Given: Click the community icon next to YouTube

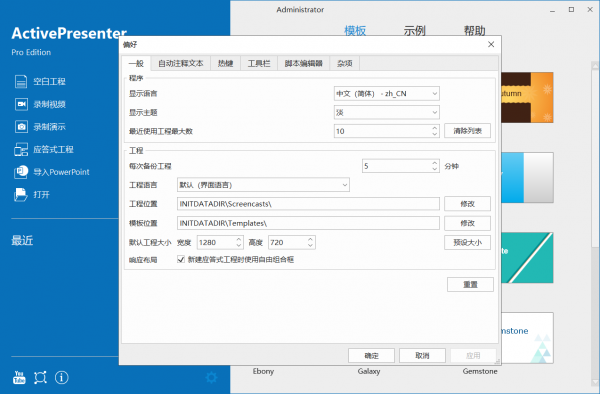Looking at the screenshot, I should [x=40, y=378].
